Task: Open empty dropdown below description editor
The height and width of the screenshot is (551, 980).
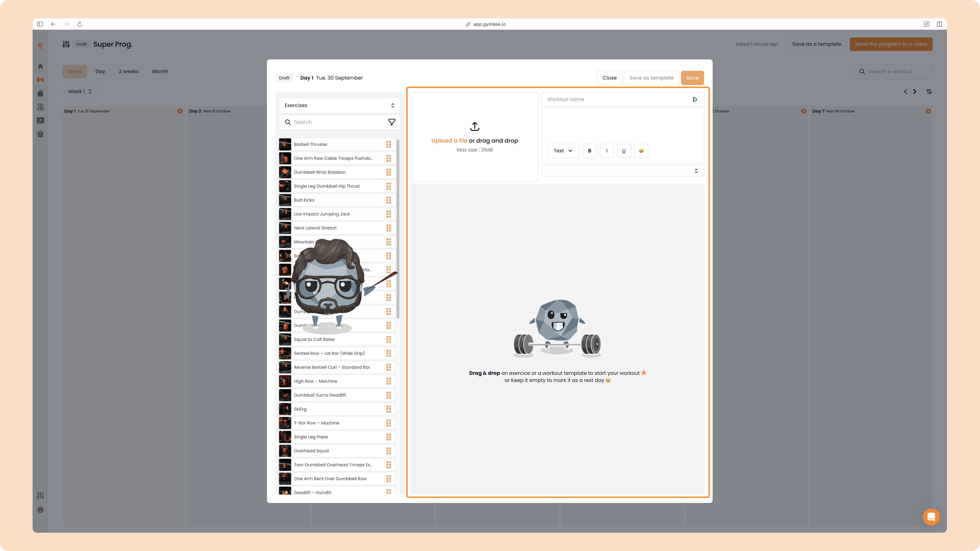Action: point(622,171)
